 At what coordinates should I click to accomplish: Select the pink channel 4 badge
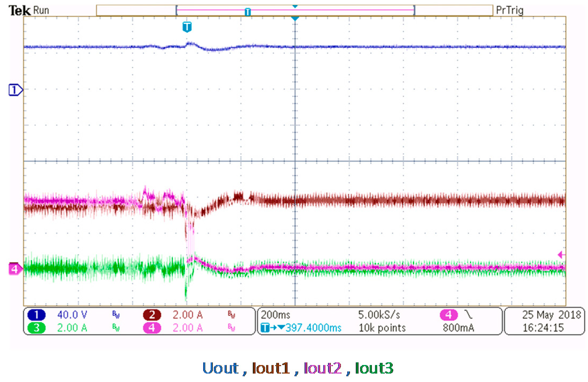152,328
